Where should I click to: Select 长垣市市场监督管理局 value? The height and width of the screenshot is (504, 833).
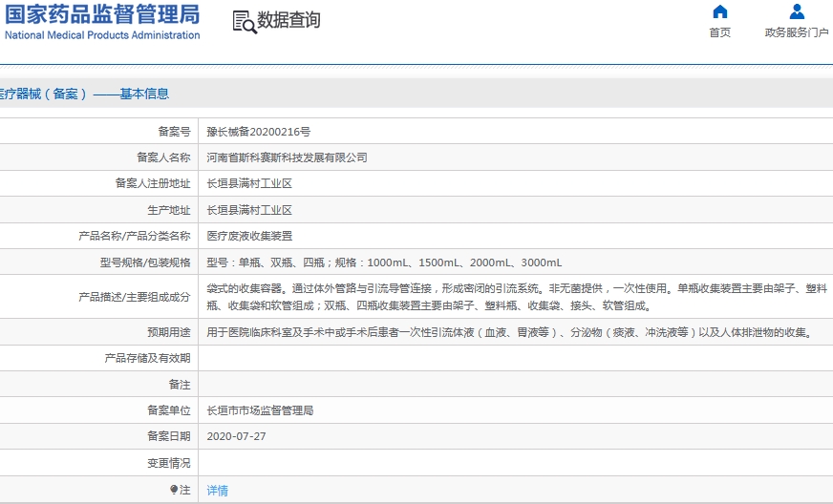(x=260, y=410)
